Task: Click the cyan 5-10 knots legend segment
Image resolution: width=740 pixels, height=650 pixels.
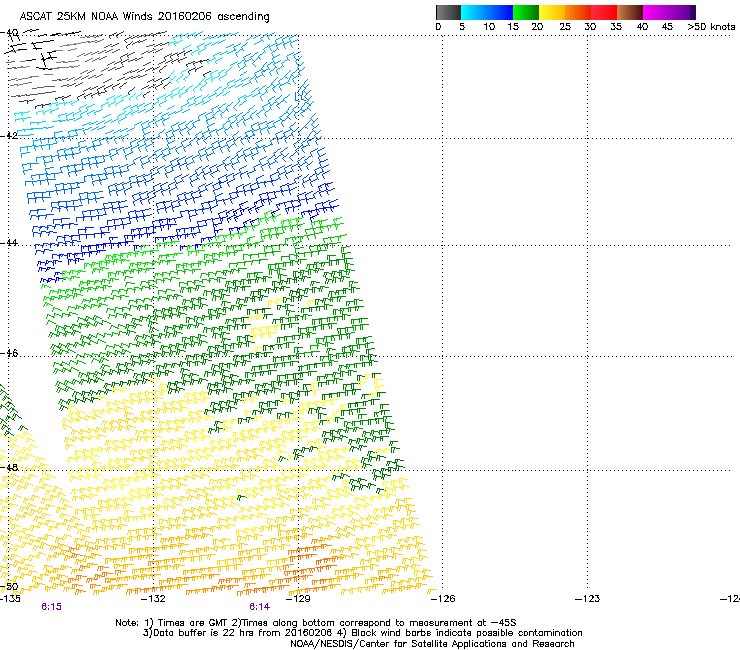Action: click(474, 12)
